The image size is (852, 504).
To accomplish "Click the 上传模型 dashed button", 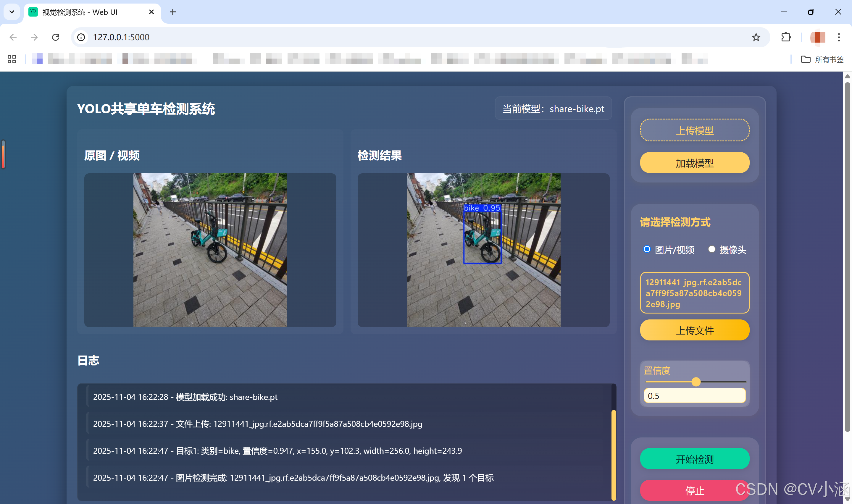I will [x=694, y=130].
